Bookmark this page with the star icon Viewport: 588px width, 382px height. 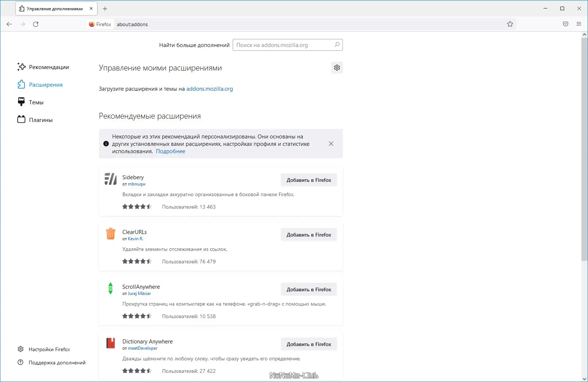click(x=510, y=24)
